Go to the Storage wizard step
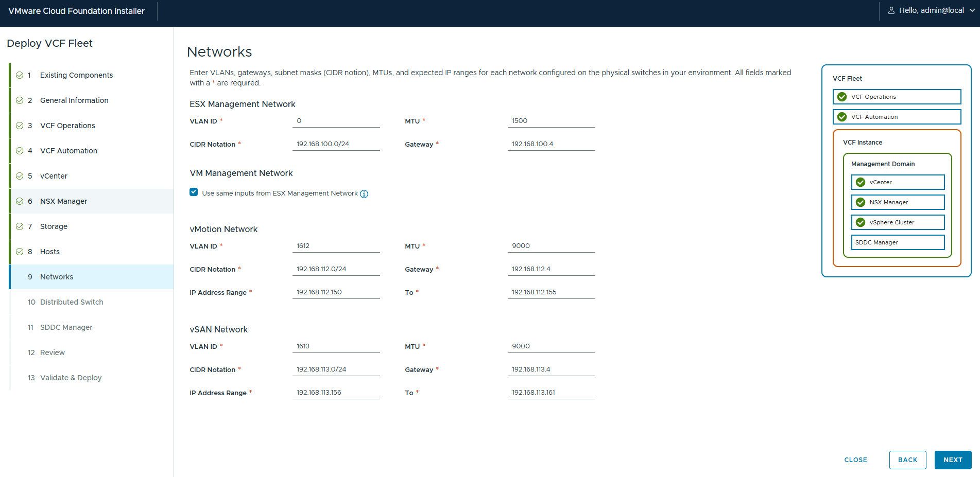This screenshot has height=477, width=980. click(54, 226)
